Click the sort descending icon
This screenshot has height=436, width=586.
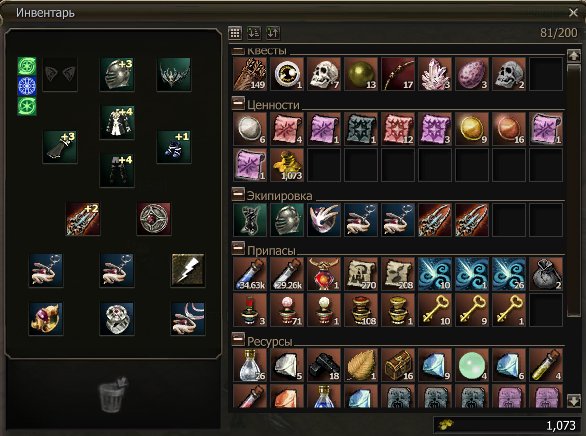click(x=273, y=33)
